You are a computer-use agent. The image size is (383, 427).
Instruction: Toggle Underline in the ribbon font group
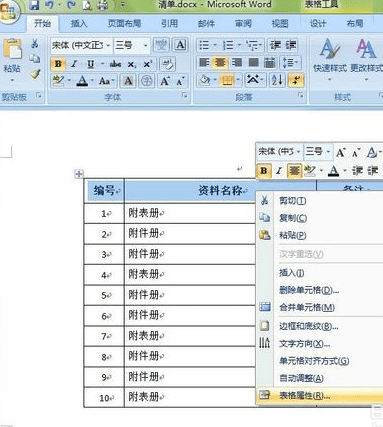[x=90, y=64]
